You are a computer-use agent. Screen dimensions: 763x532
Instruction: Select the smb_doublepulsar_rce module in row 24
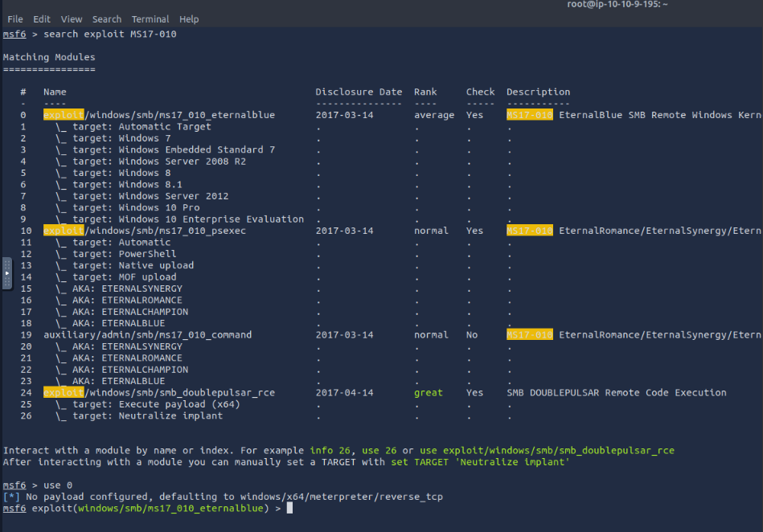coord(159,393)
